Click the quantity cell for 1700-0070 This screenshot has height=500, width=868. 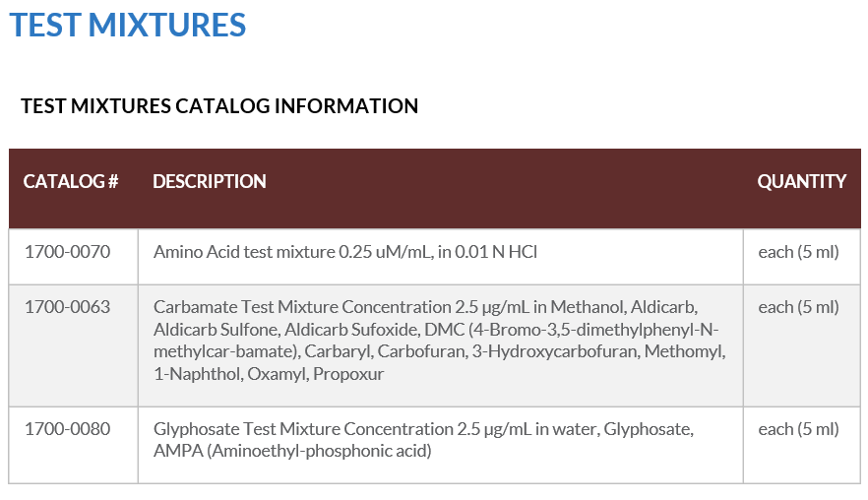click(798, 252)
